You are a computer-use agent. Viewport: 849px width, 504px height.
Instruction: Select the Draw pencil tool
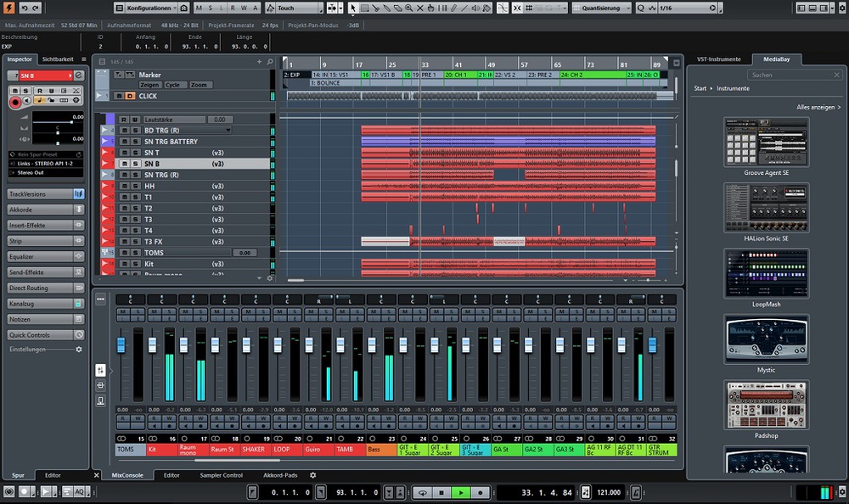coord(453,8)
